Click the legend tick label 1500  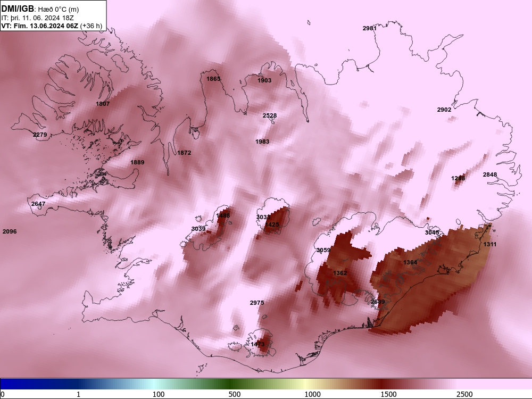388,394
